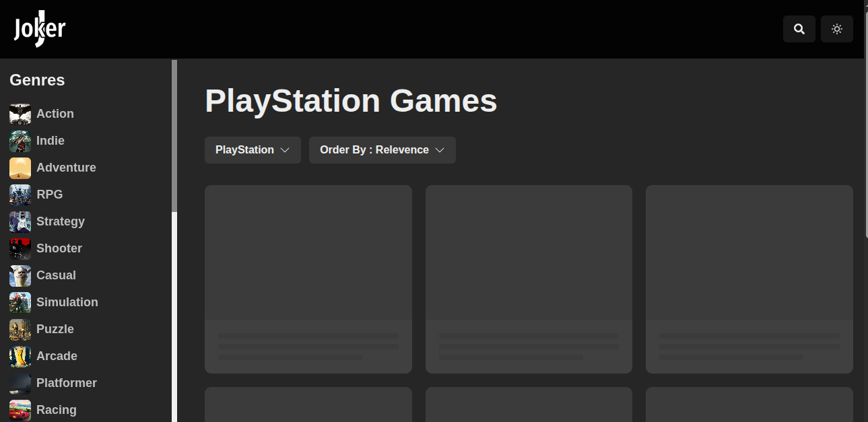Click the Indie genre thumbnail icon
868x422 pixels.
(20, 141)
